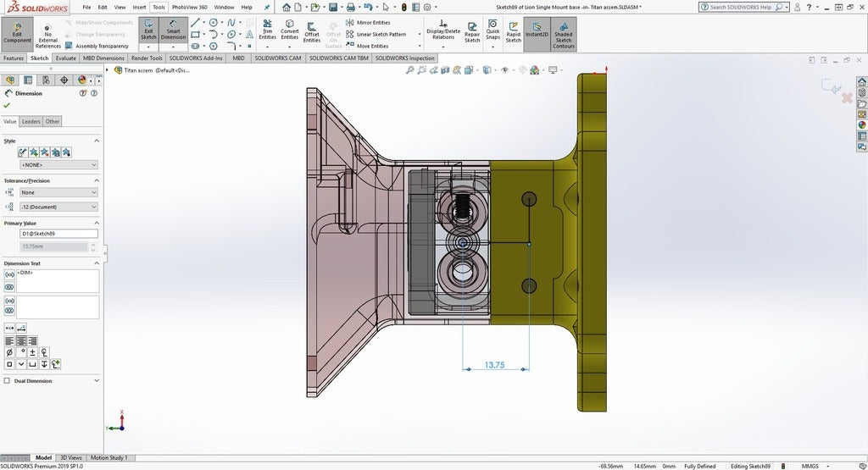Screen dimensions: 868x470
Task: Click the Rapid Sketch icon
Action: 514,33
